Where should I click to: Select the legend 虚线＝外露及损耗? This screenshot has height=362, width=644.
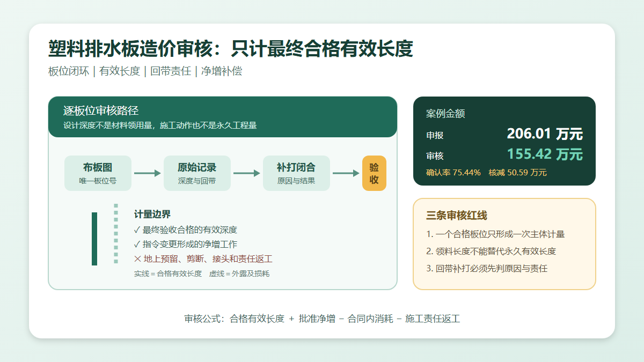(239, 274)
